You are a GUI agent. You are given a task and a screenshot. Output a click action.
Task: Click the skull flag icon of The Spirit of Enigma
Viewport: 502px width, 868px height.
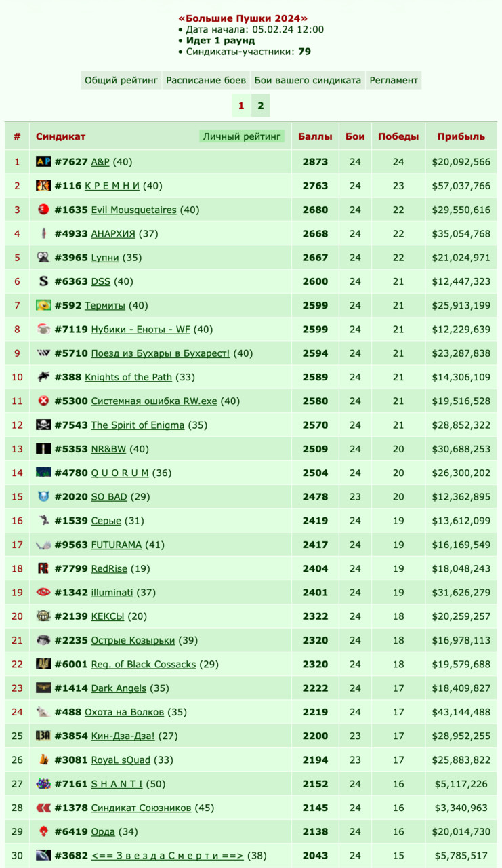(43, 425)
